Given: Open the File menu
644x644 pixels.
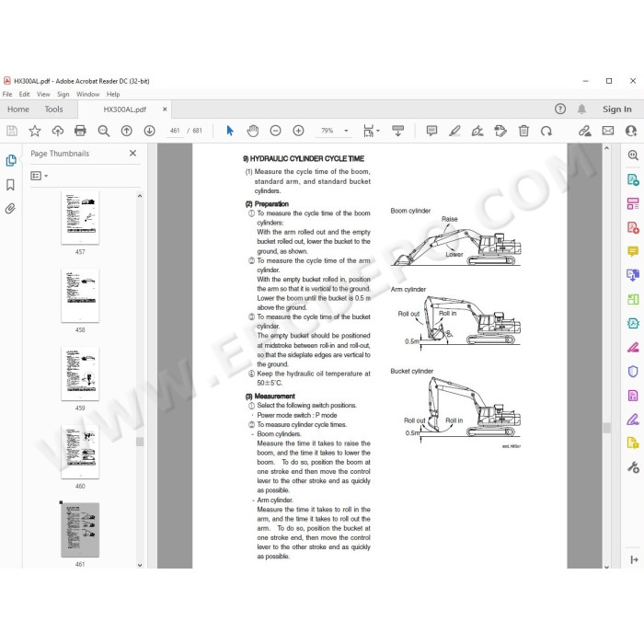Looking at the screenshot, I should 7,94.
